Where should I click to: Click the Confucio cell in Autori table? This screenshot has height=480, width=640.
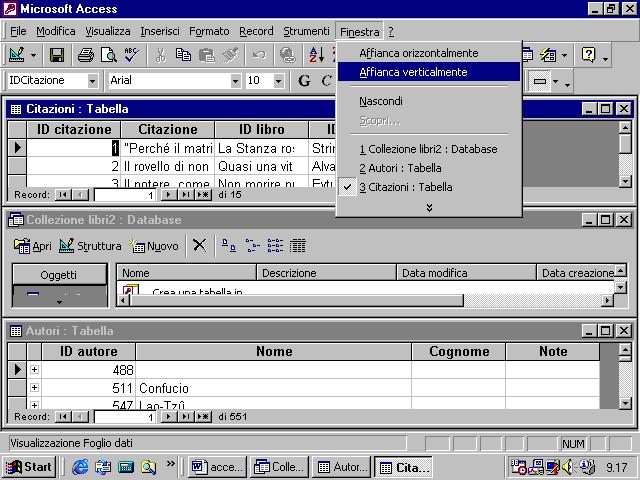click(273, 388)
